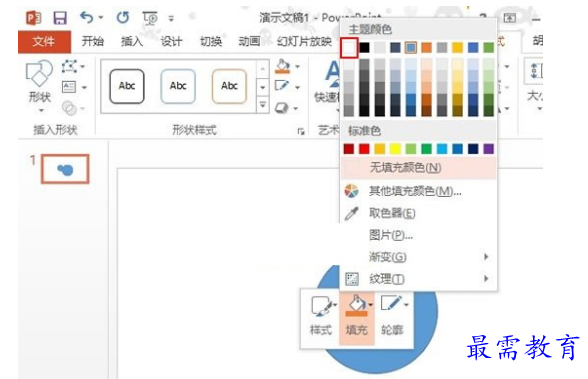Select slide 1 thumbnail
Image resolution: width=588 pixels, height=379 pixels.
65,169
